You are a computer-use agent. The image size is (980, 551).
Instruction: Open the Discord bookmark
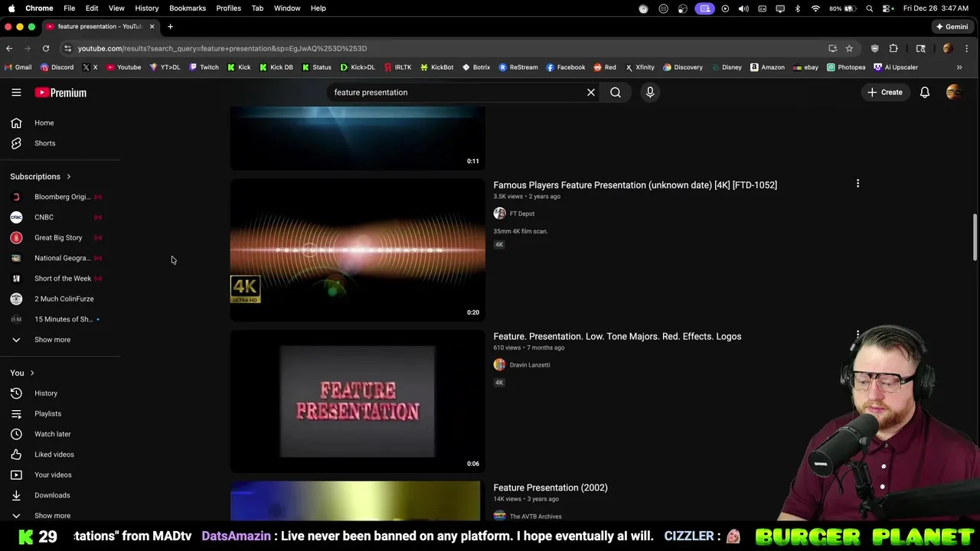57,67
